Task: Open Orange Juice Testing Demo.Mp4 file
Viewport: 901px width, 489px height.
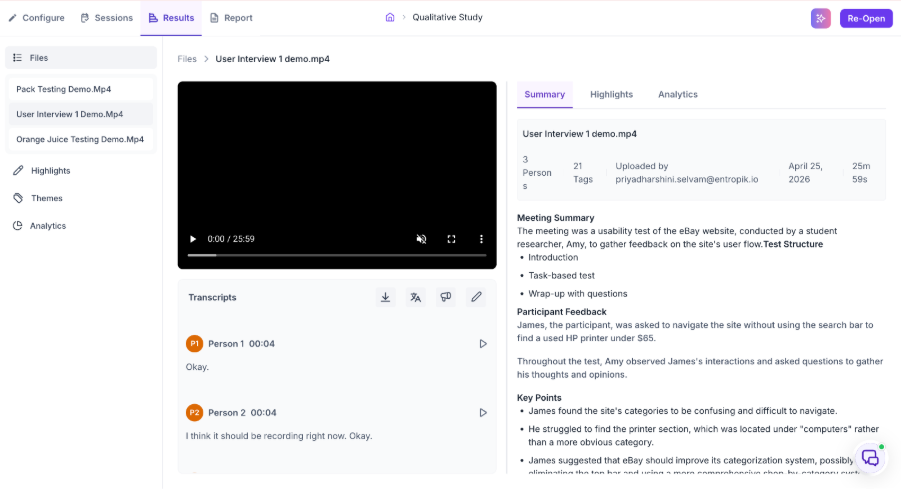Action: [81, 139]
